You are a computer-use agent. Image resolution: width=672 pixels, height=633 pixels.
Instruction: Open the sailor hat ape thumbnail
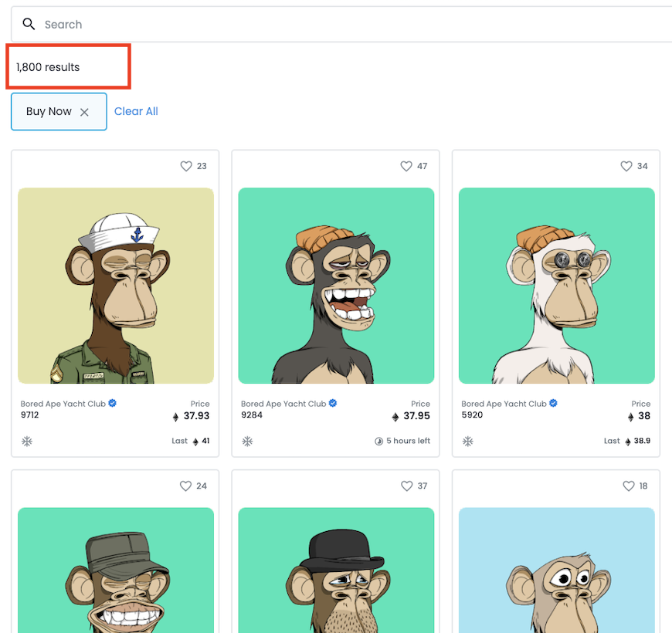116,286
